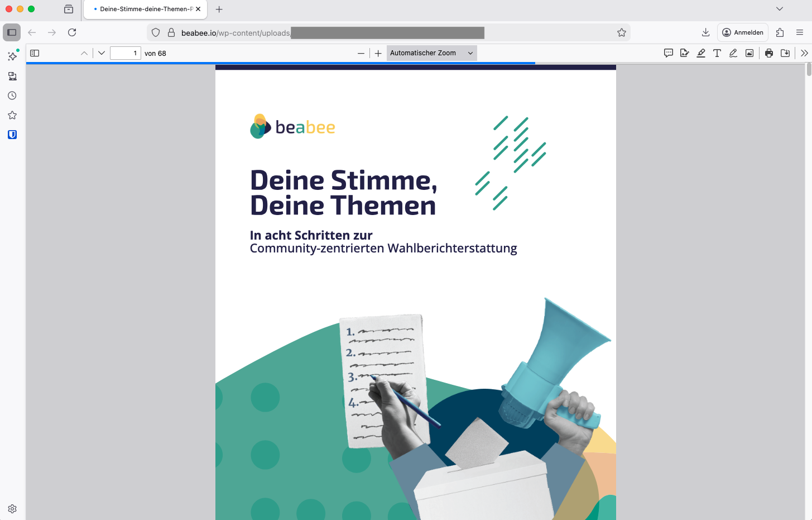Toggle the PDF sidebar panel
The height and width of the screenshot is (520, 812).
point(35,53)
